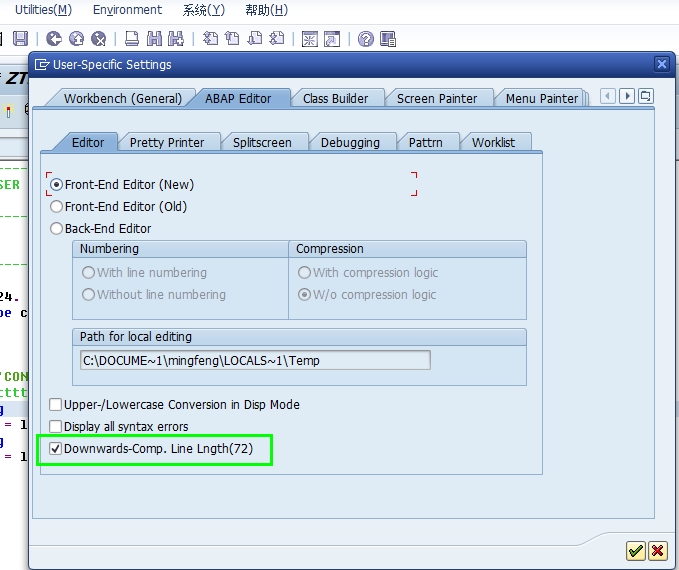Switch to ABAP Editor tab
The width and height of the screenshot is (679, 570).
[x=238, y=98]
